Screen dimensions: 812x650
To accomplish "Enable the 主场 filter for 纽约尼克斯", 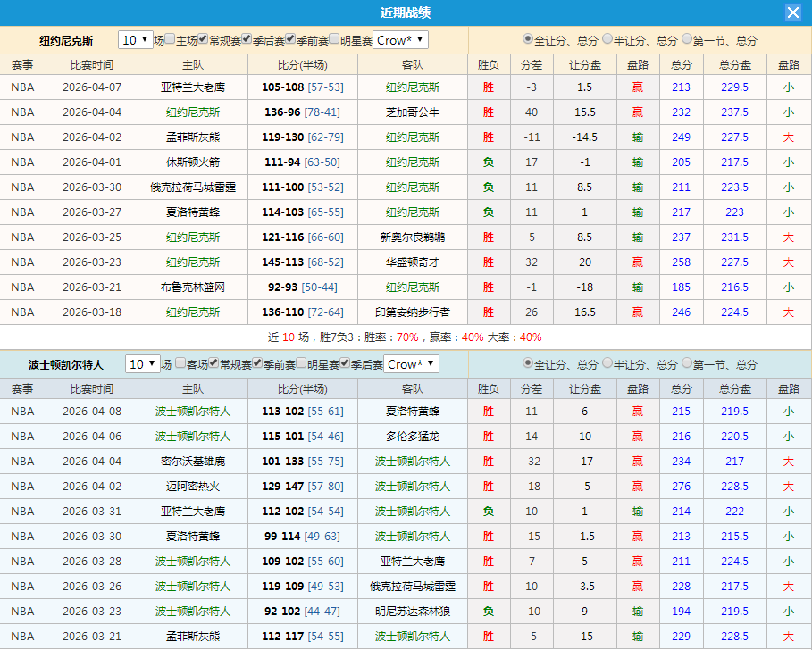I will [167, 40].
